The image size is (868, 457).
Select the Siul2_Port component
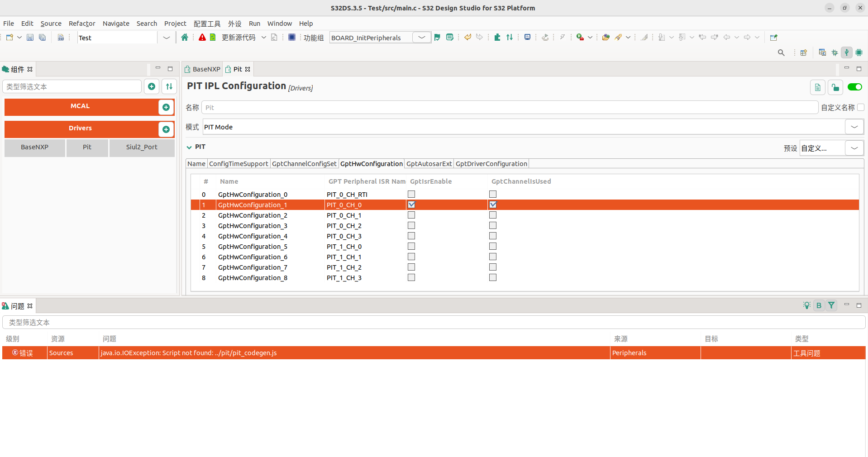pyautogui.click(x=141, y=148)
